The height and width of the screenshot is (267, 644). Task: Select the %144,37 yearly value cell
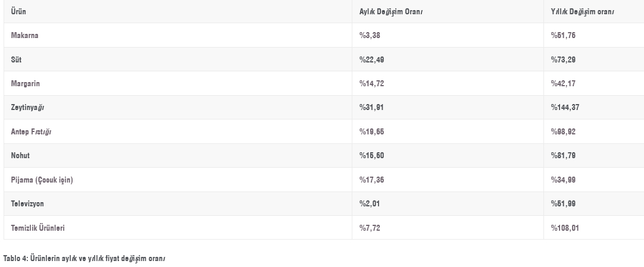(565, 108)
